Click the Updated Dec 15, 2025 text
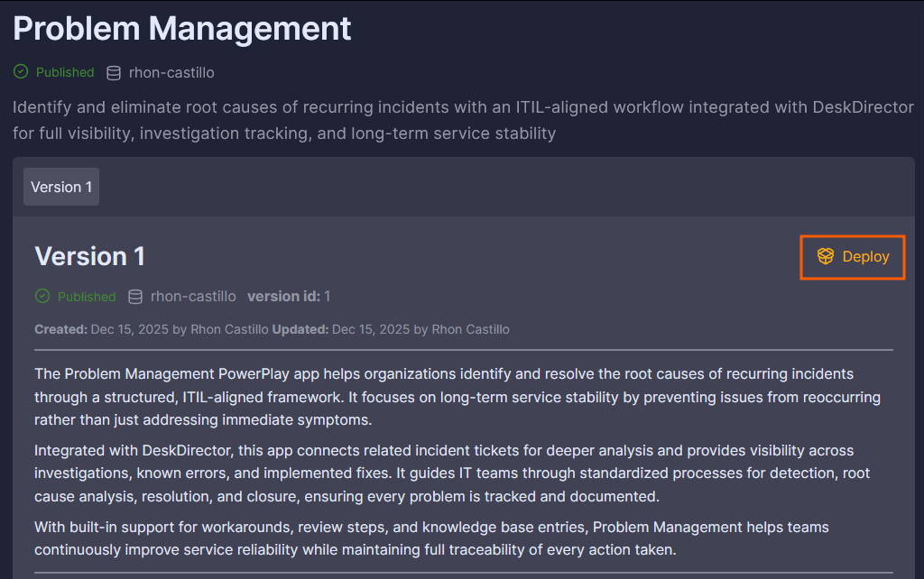Viewport: 924px width, 579px height. pos(391,330)
